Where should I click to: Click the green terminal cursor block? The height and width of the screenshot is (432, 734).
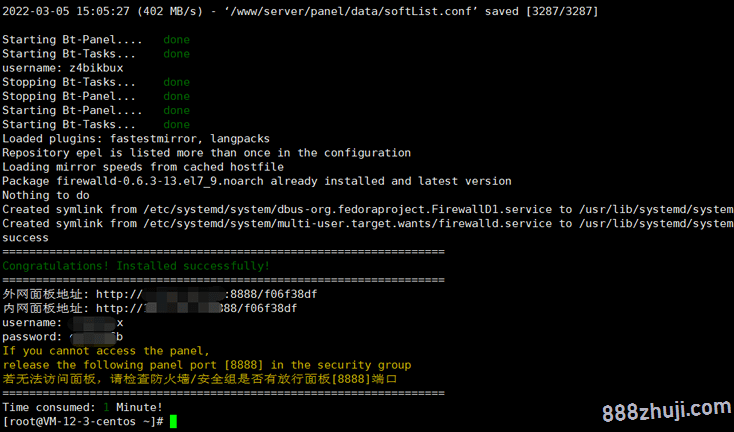(173, 421)
